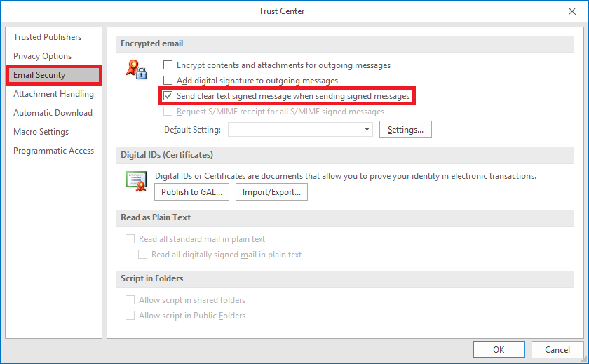
Task: Click inside the Default Setting combo box
Action: [x=294, y=130]
